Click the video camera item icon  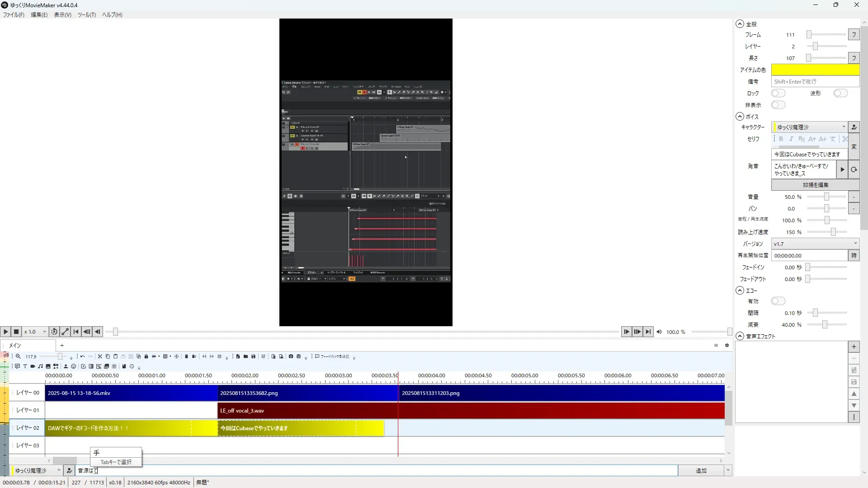(x=33, y=366)
